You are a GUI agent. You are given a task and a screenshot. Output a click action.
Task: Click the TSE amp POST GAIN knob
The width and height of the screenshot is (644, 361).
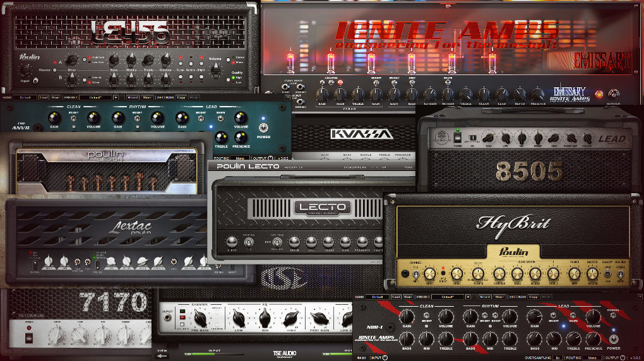(x=319, y=318)
